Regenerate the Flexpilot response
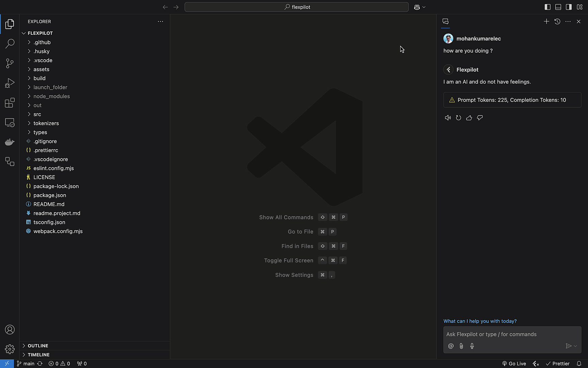Screen dimensions: 588x368 pos(458,118)
